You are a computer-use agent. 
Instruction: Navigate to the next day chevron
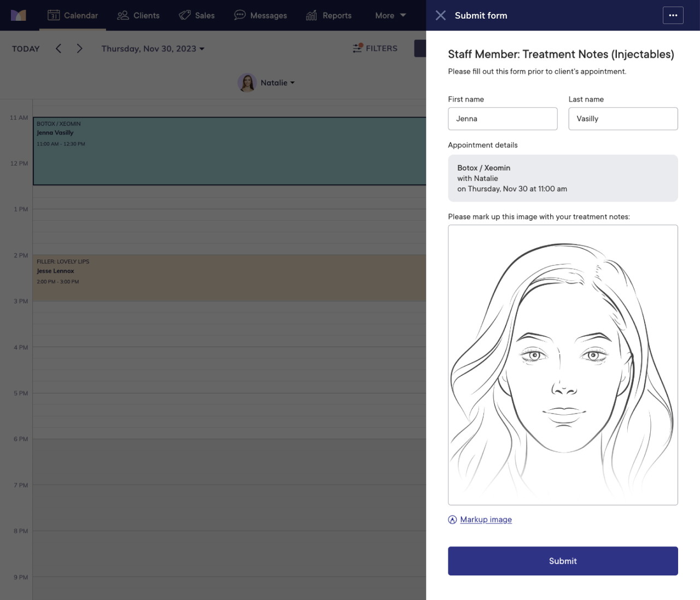pyautogui.click(x=79, y=48)
